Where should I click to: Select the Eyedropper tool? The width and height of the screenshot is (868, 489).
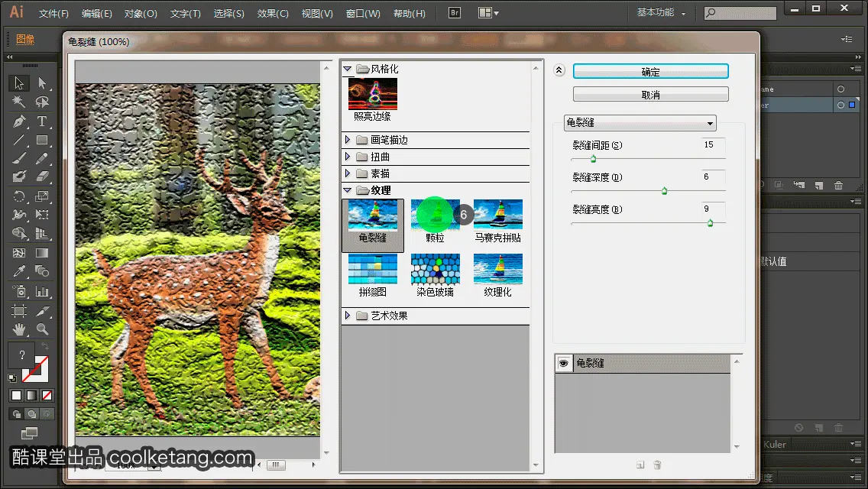point(19,271)
